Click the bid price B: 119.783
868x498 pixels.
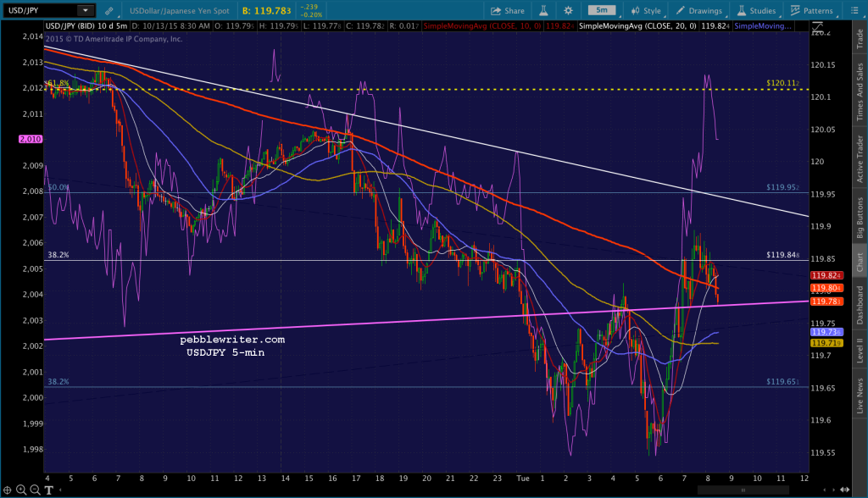click(x=267, y=10)
